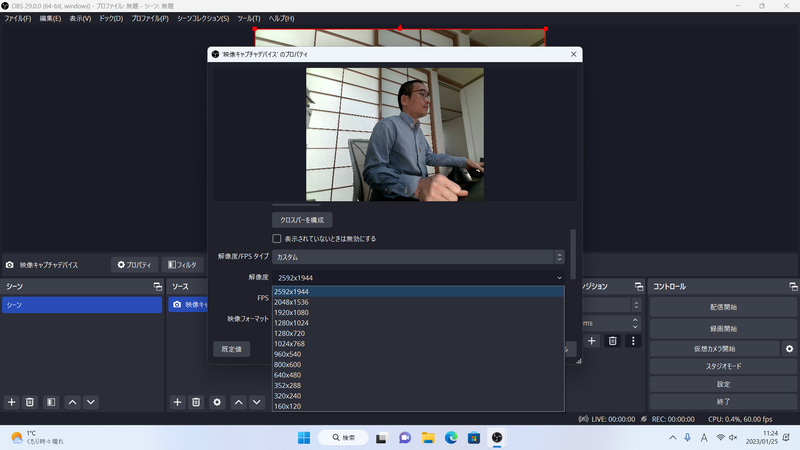This screenshot has width=800, height=450.
Task: Select resolution 2048x1536
Action: click(418, 302)
